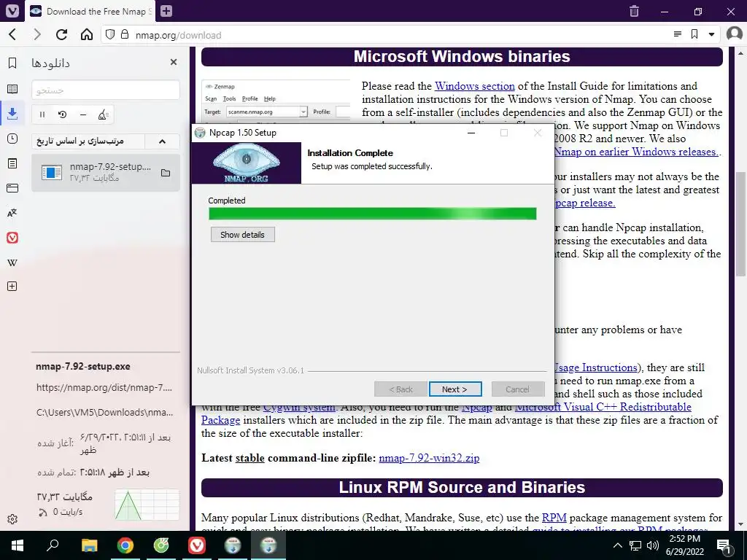Select nmap-7.92-setup download entry
Image resolution: width=747 pixels, height=560 pixels.
pyautogui.click(x=106, y=172)
